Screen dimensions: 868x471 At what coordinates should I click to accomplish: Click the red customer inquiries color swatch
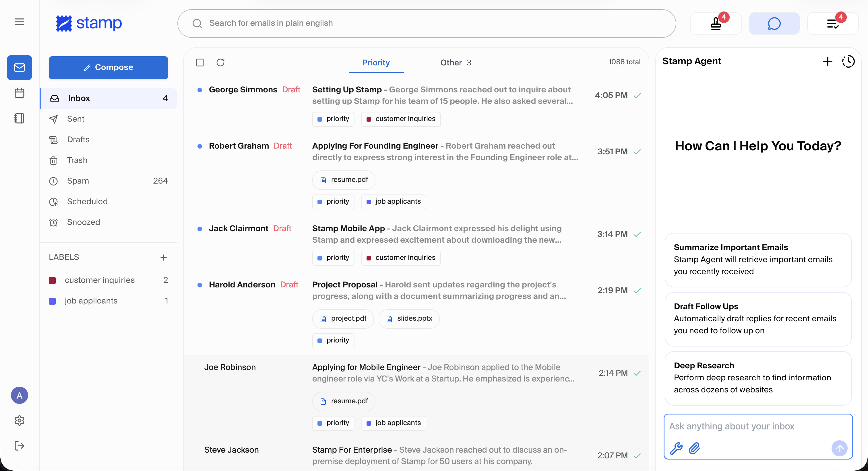[x=53, y=280]
